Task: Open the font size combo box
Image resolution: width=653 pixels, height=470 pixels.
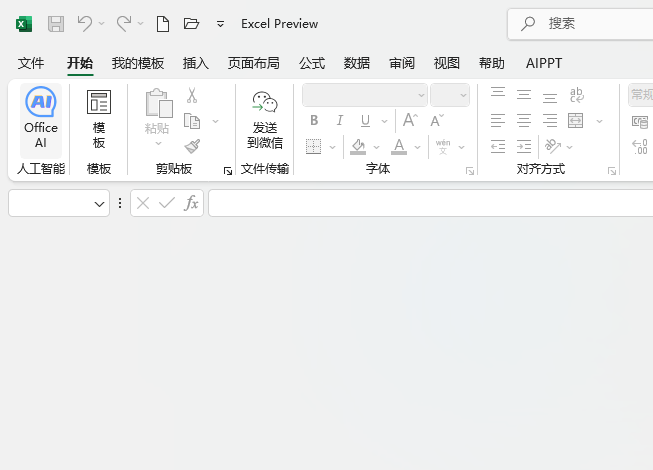Action: 450,95
